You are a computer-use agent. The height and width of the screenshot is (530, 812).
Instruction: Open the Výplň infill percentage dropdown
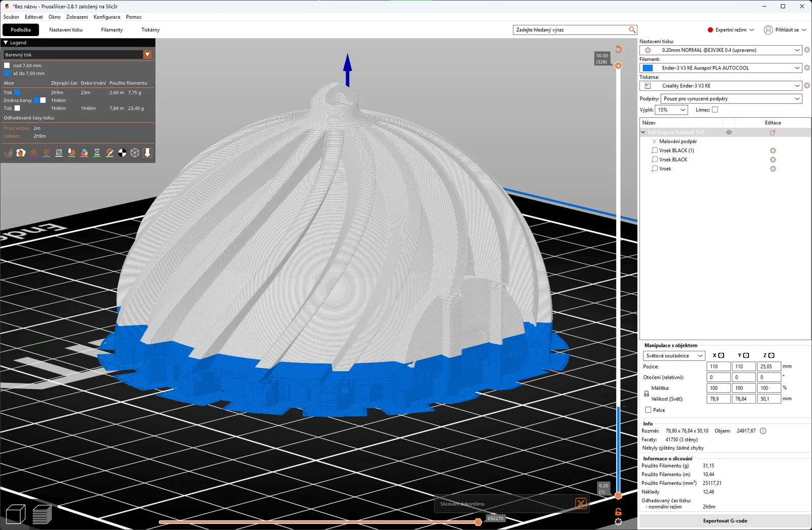tap(671, 110)
